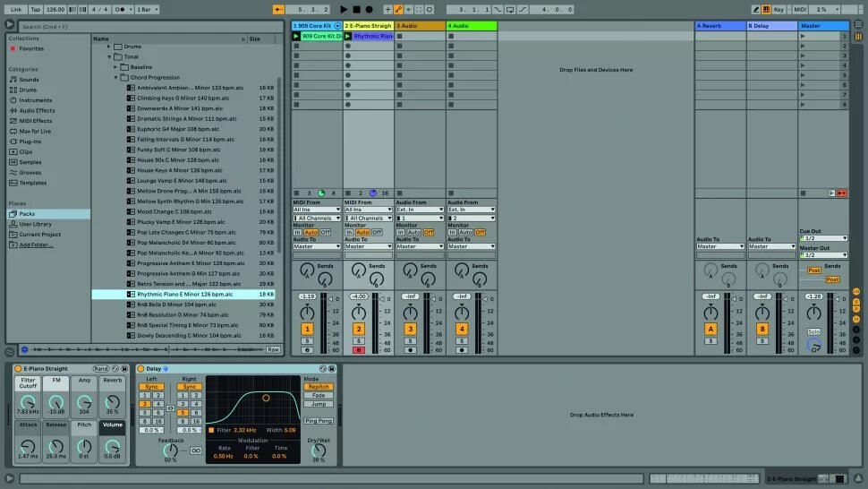
Task: Launch the Rhythmic Piano clip
Action: (x=348, y=37)
